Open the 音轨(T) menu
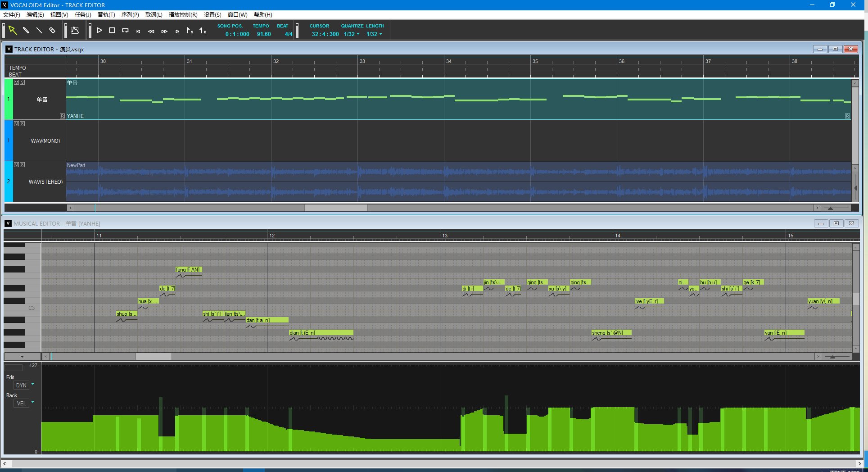The width and height of the screenshot is (868, 472). click(x=106, y=15)
